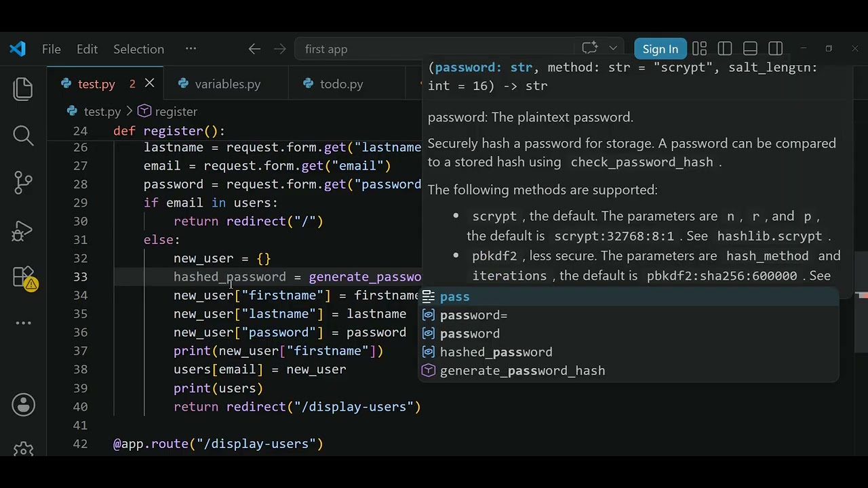Click the return redirect("/display-users") line
868x488 pixels.
coord(297,407)
